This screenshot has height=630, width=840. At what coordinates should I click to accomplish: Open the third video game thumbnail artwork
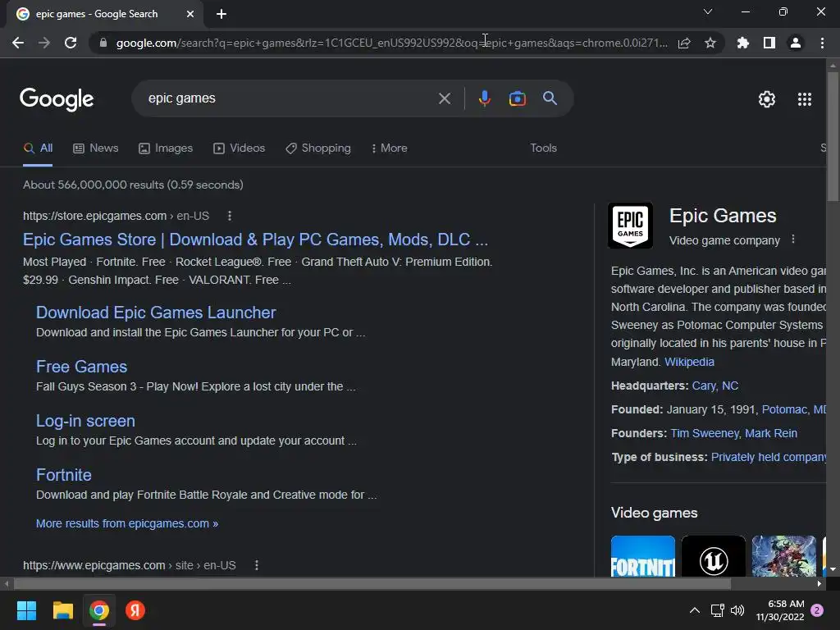pyautogui.click(x=783, y=556)
